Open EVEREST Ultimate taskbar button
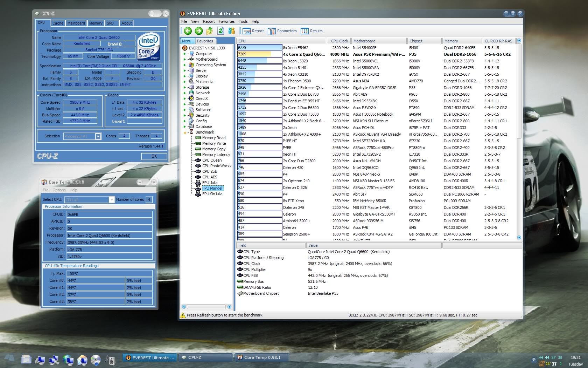 [150, 357]
